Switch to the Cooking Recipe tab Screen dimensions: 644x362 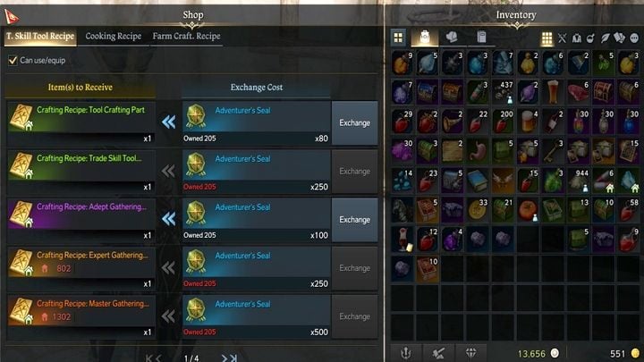click(x=114, y=36)
